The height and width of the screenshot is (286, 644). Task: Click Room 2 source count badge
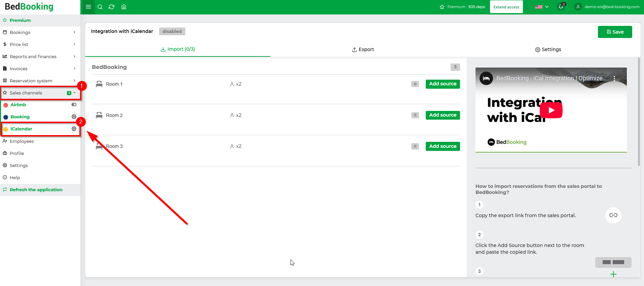pos(415,115)
